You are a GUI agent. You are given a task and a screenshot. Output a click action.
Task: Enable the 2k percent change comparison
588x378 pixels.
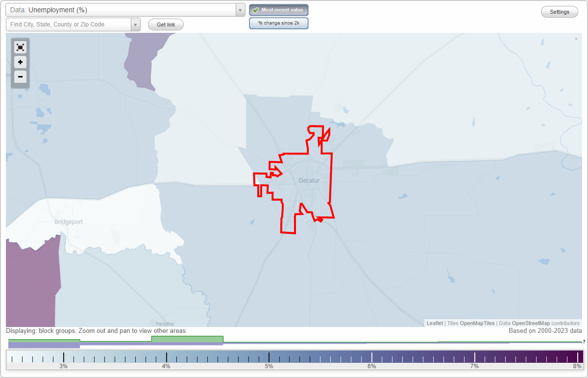point(278,23)
